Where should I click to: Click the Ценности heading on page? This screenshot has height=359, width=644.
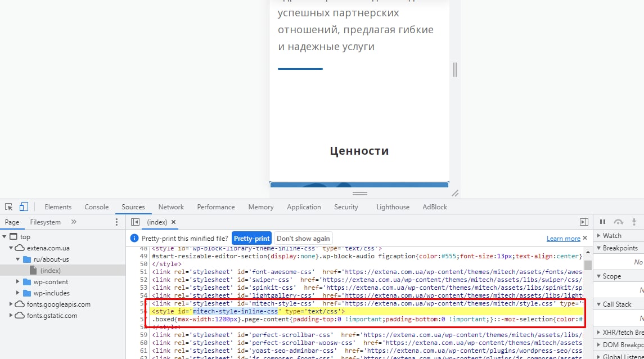click(x=359, y=151)
